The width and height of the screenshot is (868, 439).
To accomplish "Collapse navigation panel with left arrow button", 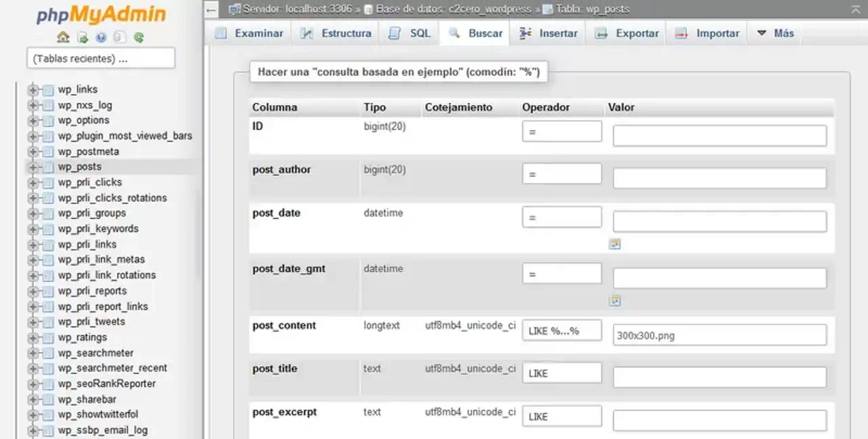I will point(212,9).
